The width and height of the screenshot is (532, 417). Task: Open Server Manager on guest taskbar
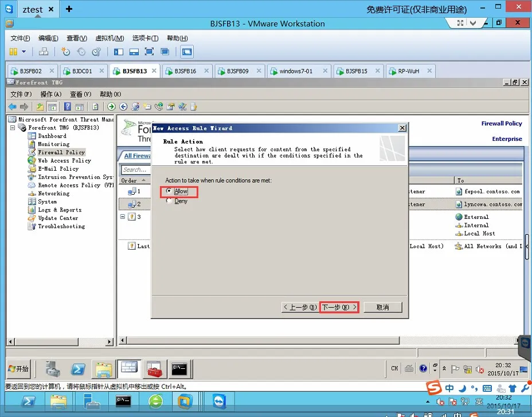(53, 369)
